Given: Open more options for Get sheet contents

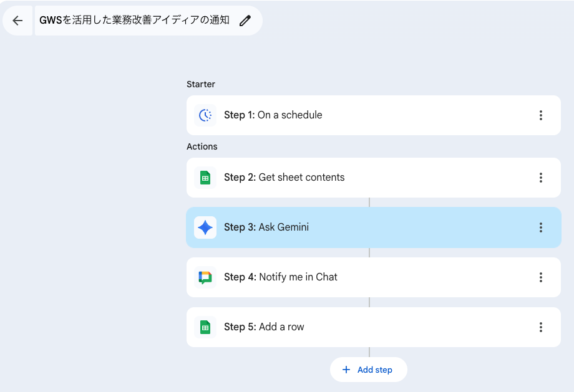Looking at the screenshot, I should [x=540, y=178].
